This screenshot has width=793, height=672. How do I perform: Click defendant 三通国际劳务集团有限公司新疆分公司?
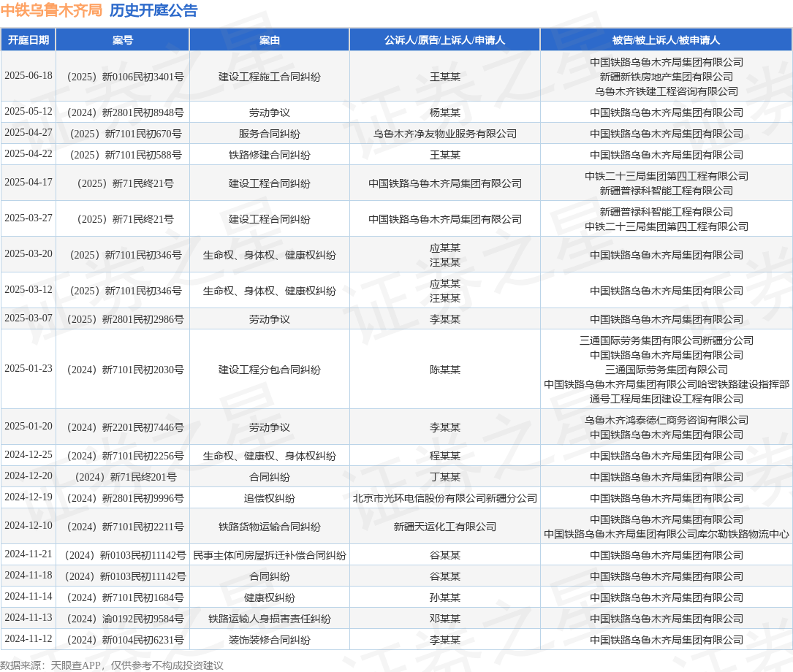[667, 340]
